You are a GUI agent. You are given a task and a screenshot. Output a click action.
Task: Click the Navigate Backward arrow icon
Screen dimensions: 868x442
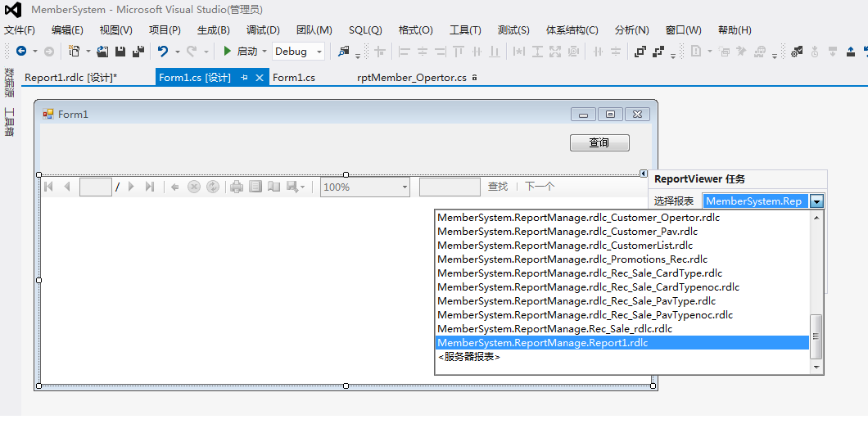coord(21,52)
